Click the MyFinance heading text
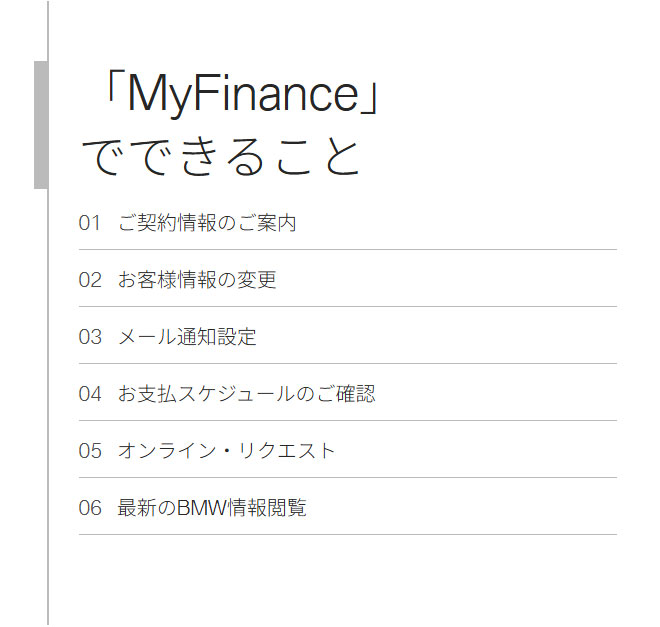 (x=243, y=93)
